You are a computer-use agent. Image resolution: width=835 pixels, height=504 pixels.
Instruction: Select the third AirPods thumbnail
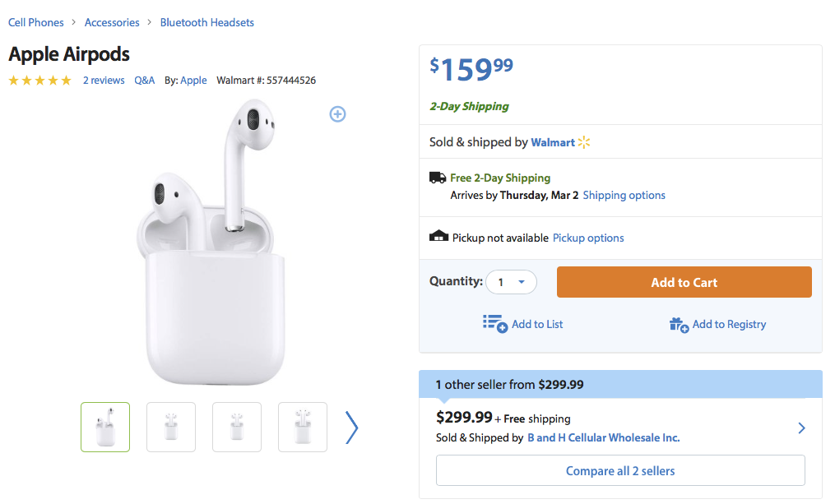(237, 427)
